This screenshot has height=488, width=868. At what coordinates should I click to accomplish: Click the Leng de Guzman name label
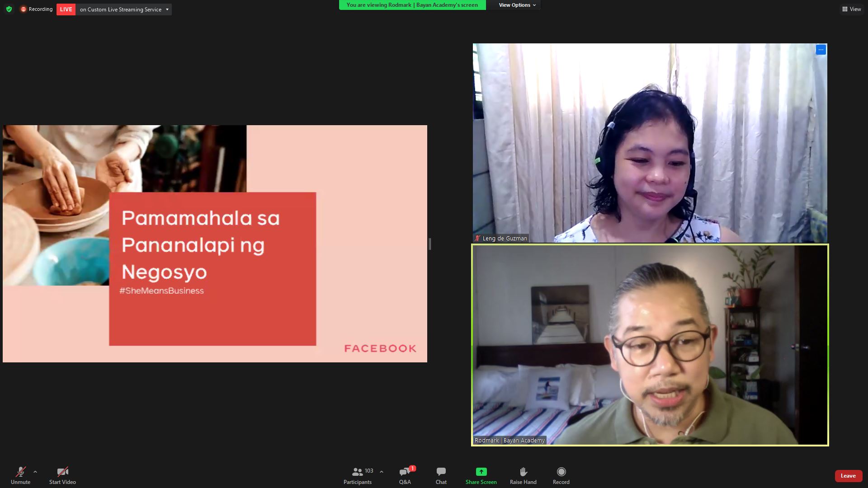(x=505, y=239)
